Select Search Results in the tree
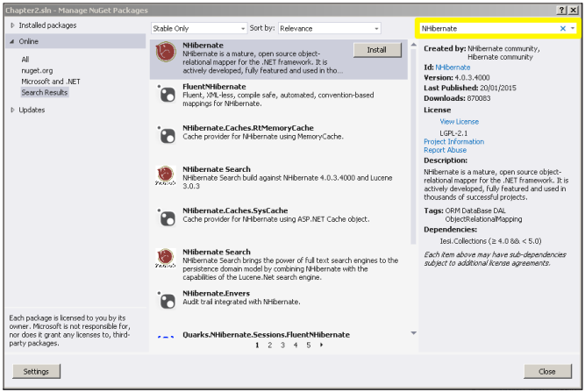 click(45, 92)
